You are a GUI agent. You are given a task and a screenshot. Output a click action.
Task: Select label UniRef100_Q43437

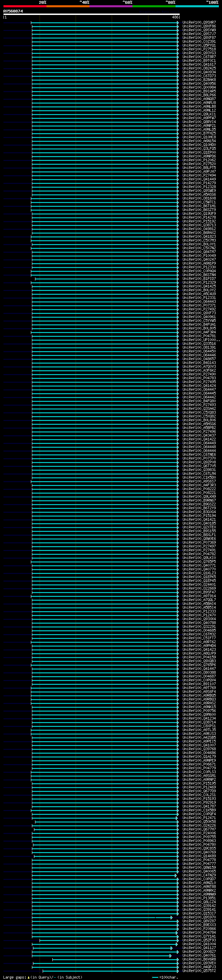199,436
